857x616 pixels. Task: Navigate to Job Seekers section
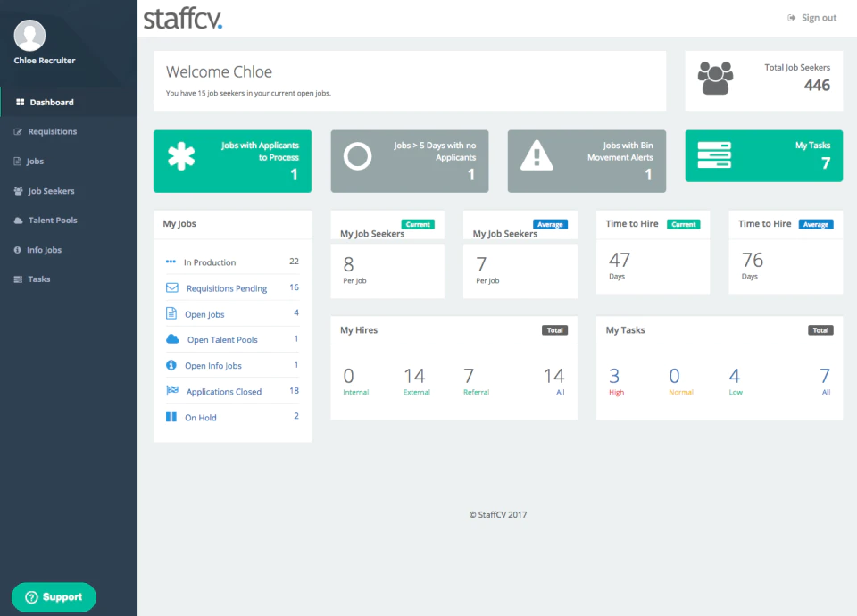click(69, 191)
